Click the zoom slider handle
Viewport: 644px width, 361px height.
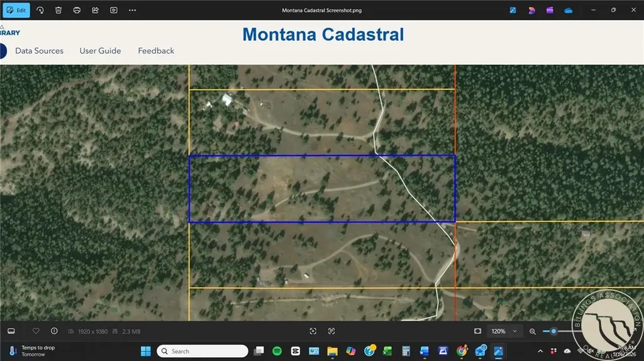coord(553,331)
